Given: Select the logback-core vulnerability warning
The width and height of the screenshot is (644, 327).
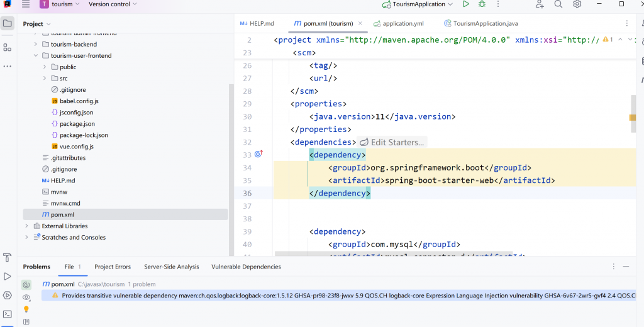Looking at the screenshot, I should pyautogui.click(x=338, y=296).
